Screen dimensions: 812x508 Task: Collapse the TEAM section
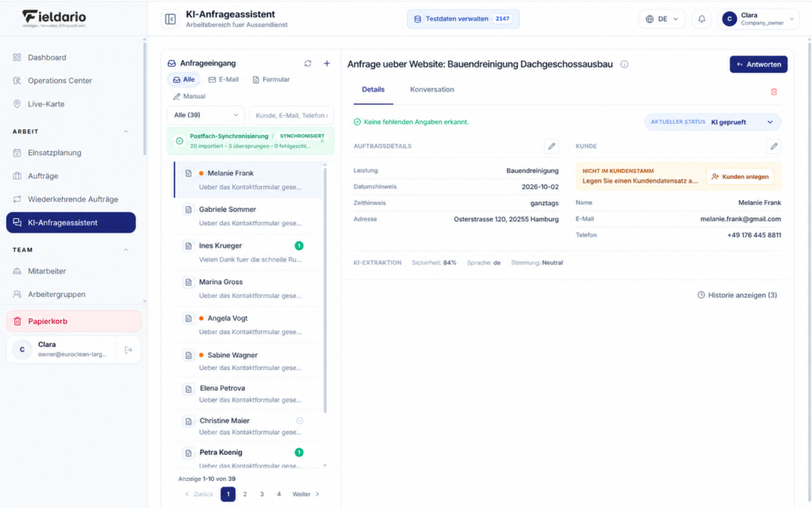point(126,250)
